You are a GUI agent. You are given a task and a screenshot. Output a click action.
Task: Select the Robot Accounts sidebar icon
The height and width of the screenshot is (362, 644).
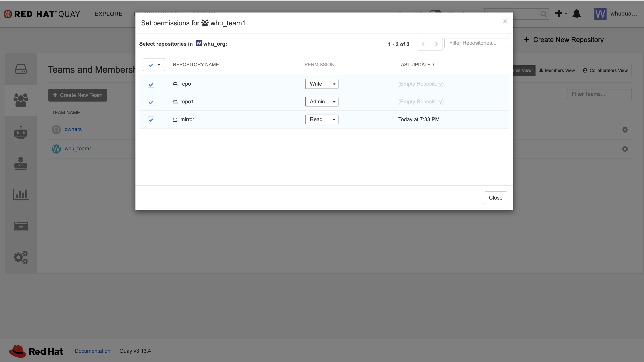point(21,132)
